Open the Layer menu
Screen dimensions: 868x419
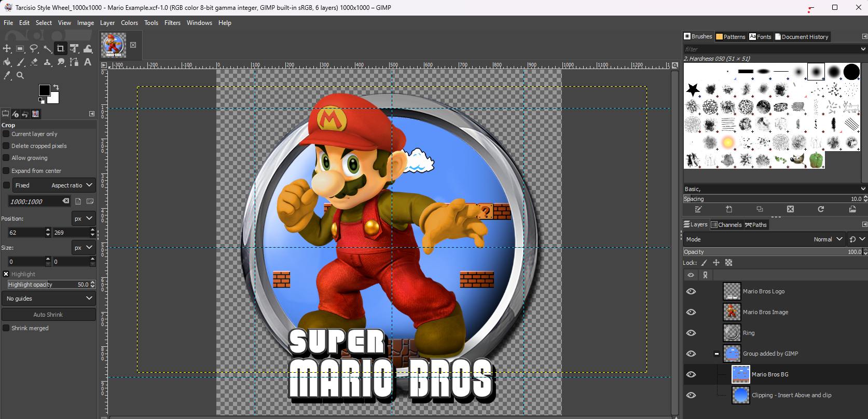pos(107,23)
